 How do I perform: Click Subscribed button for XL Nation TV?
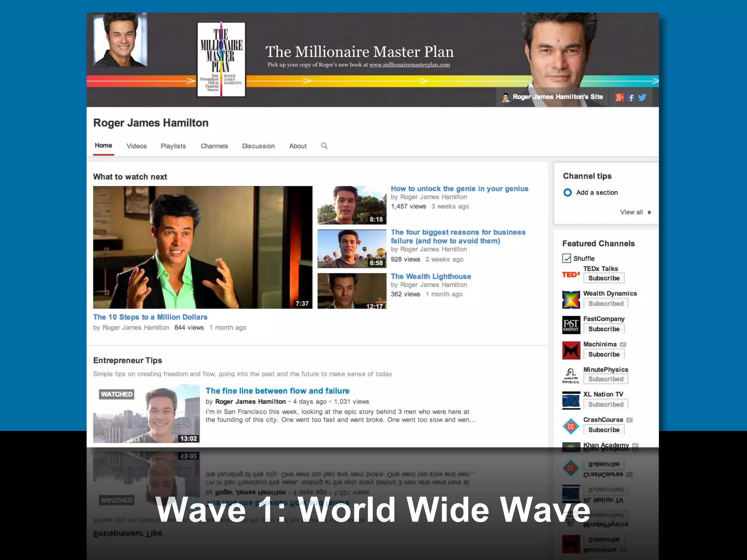(x=605, y=404)
